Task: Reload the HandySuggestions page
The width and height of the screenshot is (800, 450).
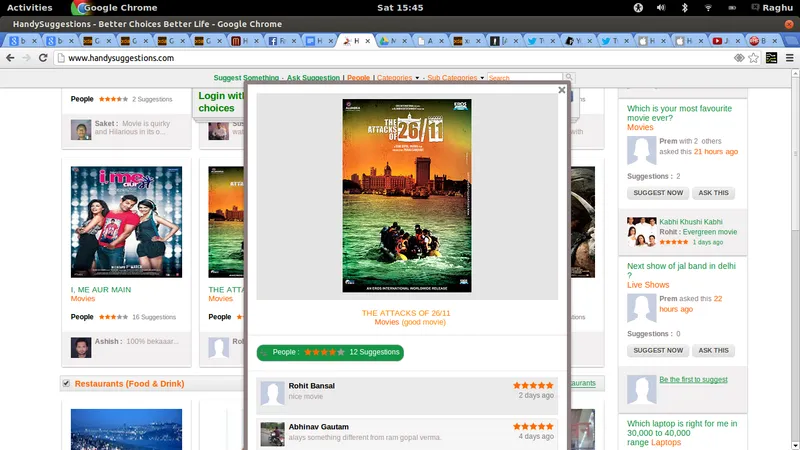Action: click(x=43, y=58)
